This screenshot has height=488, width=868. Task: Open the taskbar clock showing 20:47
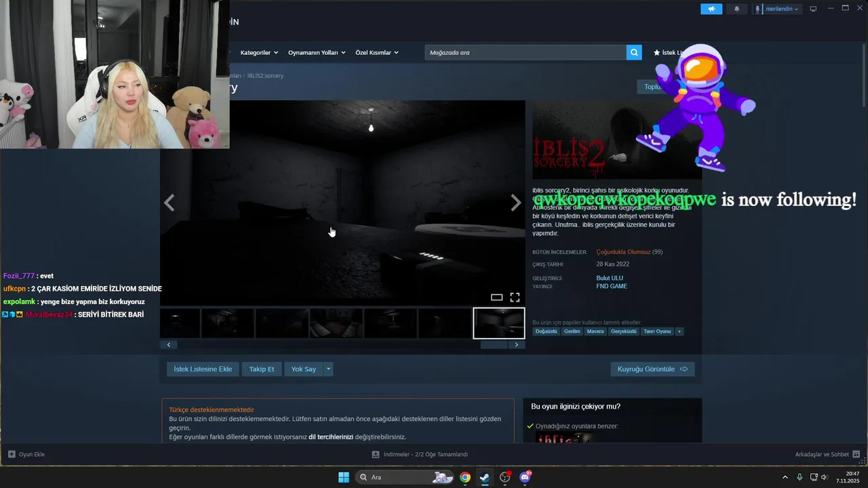(x=848, y=477)
